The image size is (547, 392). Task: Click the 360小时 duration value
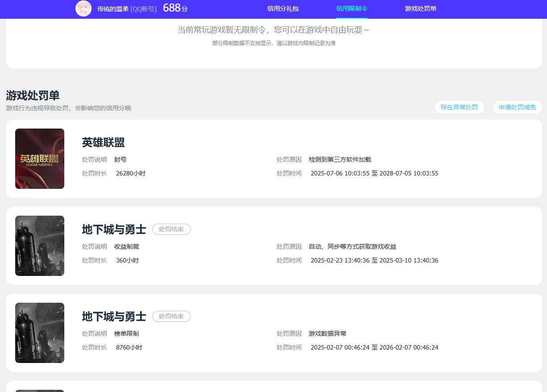tap(127, 260)
